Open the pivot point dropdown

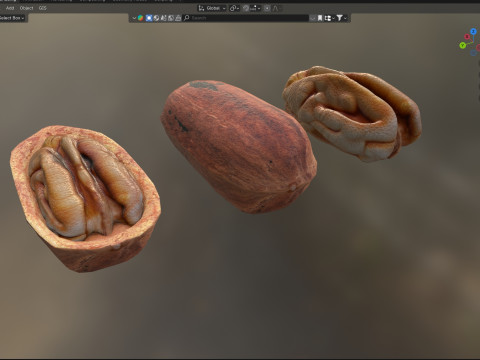coord(235,8)
